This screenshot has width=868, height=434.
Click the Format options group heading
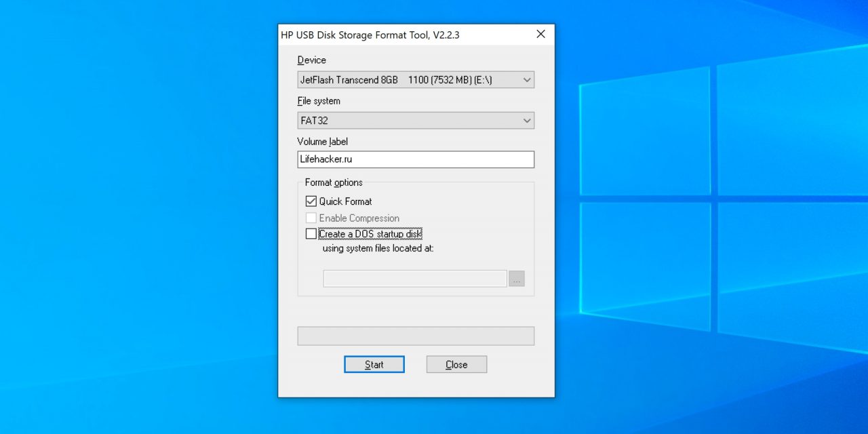[x=334, y=182]
